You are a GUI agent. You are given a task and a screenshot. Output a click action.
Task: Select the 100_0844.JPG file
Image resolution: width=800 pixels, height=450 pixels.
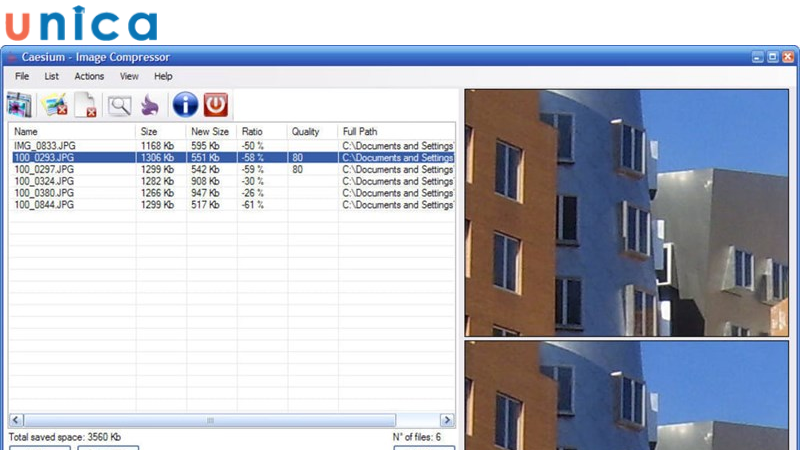point(43,205)
